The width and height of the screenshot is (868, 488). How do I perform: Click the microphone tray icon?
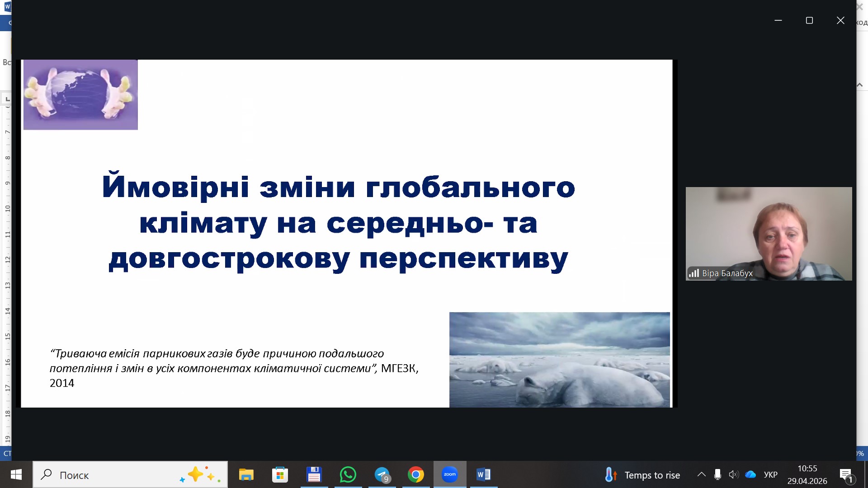tap(717, 474)
